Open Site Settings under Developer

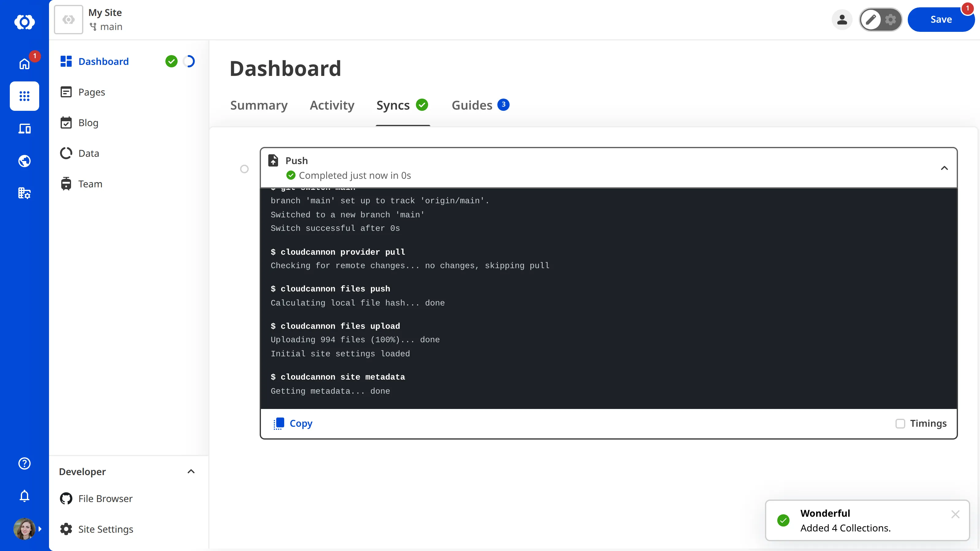point(106,529)
